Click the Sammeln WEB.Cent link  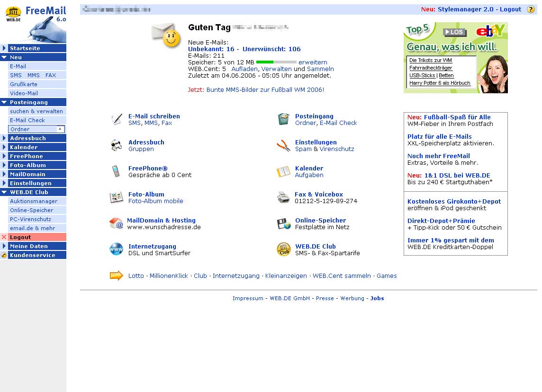point(320,69)
